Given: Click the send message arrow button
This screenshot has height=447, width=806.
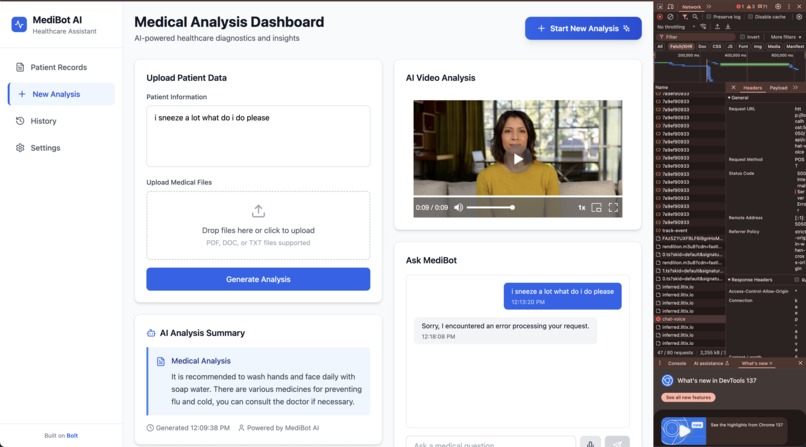Looking at the screenshot, I should coord(617,443).
